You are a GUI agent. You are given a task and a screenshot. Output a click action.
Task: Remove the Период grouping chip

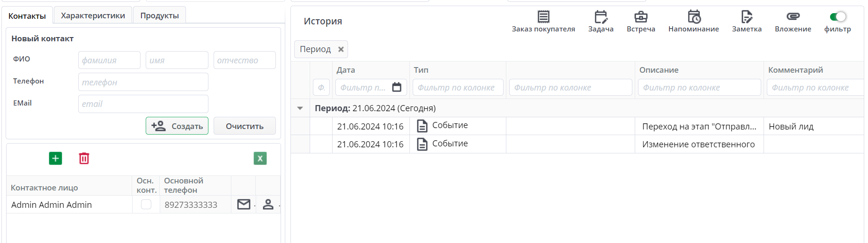point(341,49)
